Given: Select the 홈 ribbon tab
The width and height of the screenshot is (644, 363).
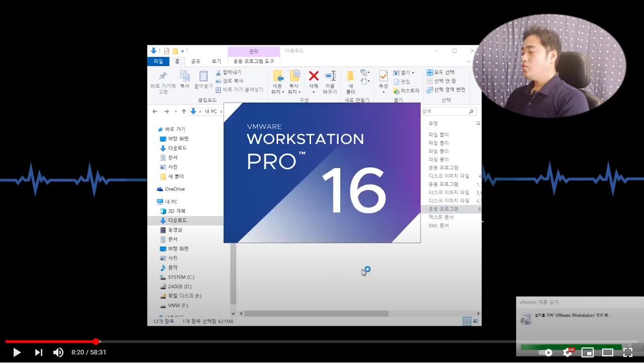Looking at the screenshot, I should click(177, 61).
